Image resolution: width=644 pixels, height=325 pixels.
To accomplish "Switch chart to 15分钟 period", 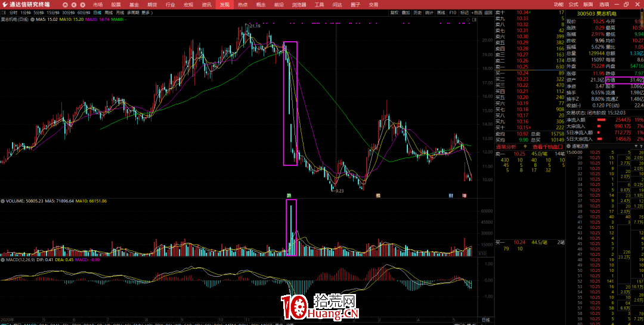I will tap(53, 13).
